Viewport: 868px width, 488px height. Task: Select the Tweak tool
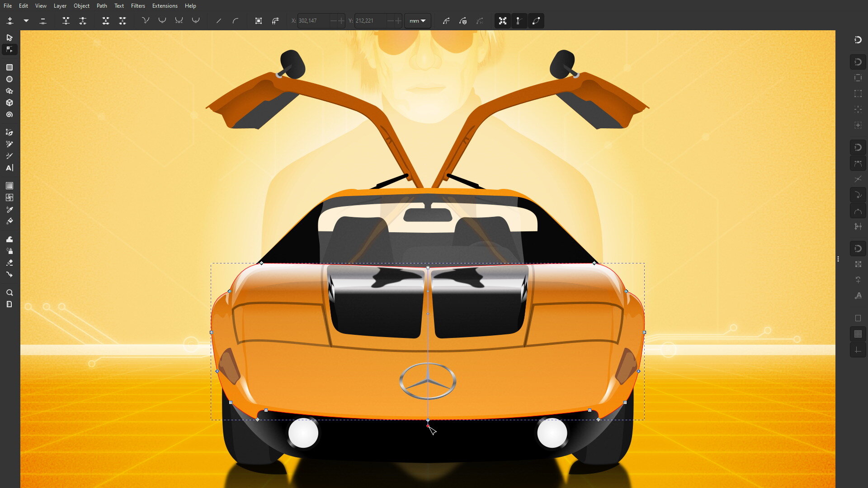[x=9, y=239]
